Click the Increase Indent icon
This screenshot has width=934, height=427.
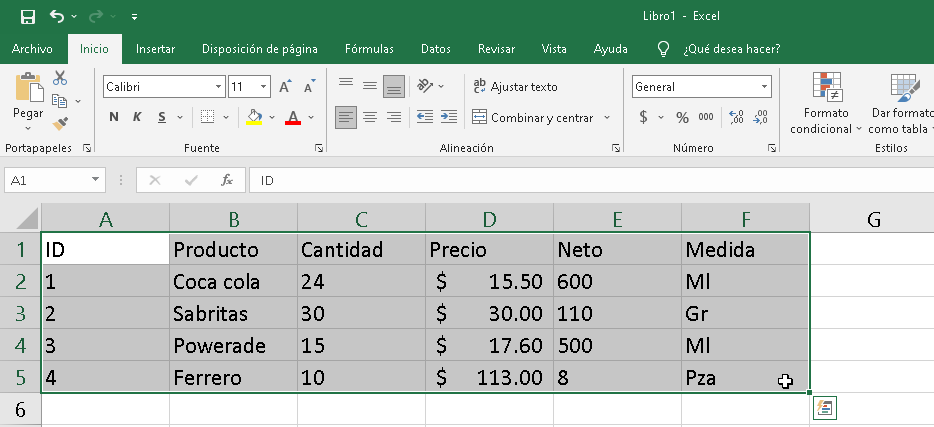click(449, 117)
